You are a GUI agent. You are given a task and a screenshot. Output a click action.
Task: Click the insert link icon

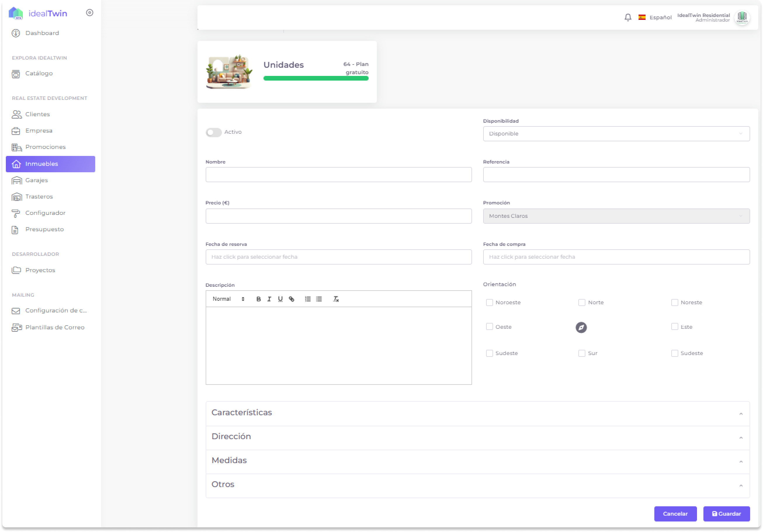292,299
